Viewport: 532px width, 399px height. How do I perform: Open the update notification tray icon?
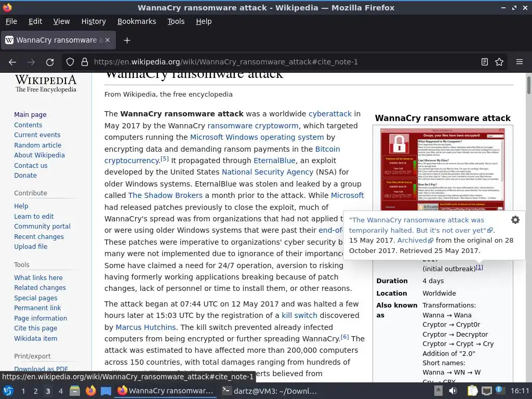[x=499, y=390]
